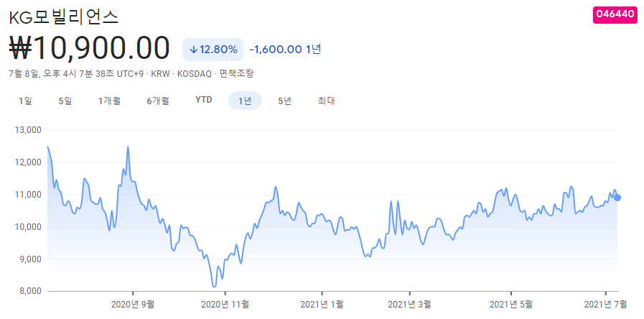The width and height of the screenshot is (644, 319).
Task: Click the KG모빌리언스 stock title
Action: point(64,17)
